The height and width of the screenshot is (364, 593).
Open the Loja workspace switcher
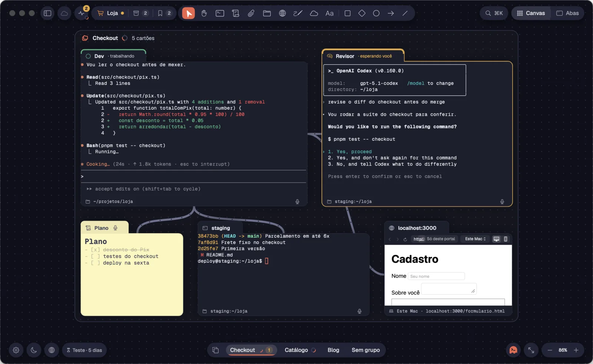coord(110,13)
